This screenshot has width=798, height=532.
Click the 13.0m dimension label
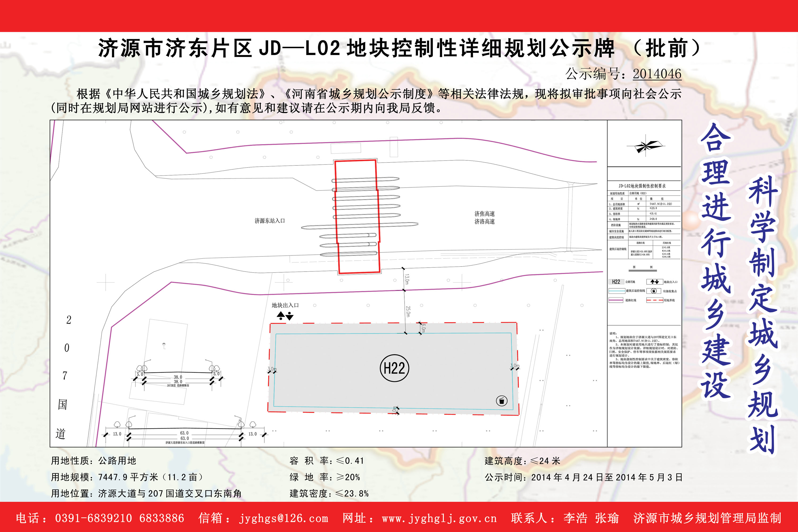click(407, 280)
